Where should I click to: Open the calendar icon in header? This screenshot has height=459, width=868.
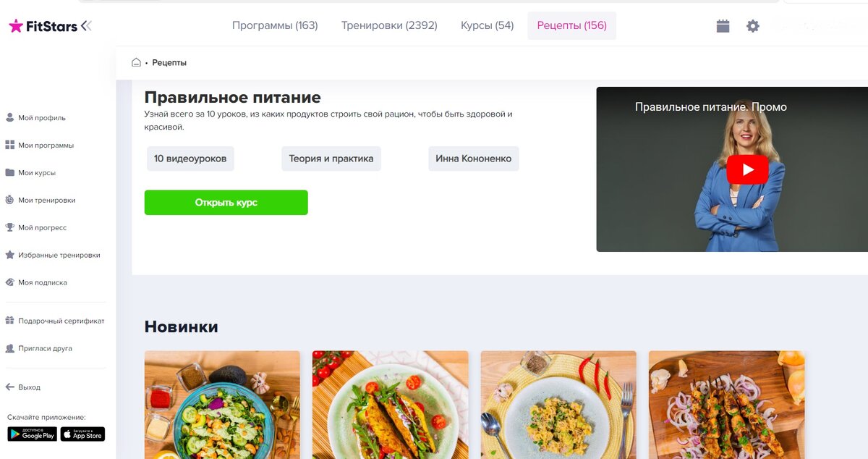[x=723, y=26]
